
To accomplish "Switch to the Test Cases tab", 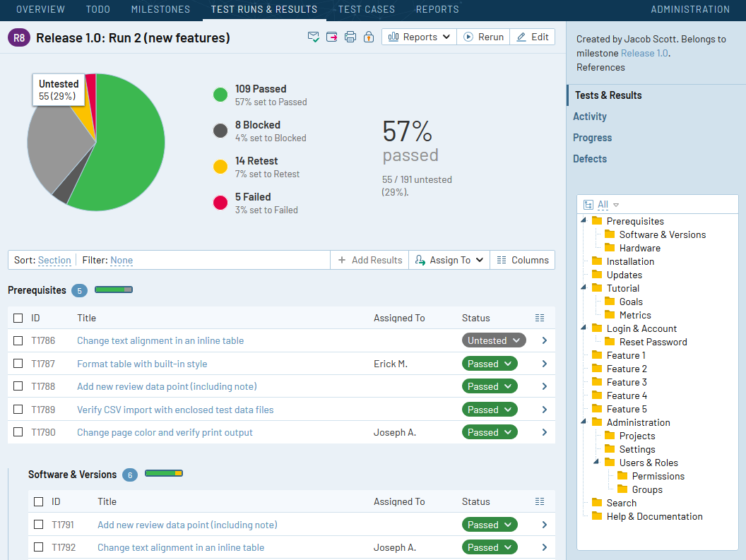I will 367,9.
